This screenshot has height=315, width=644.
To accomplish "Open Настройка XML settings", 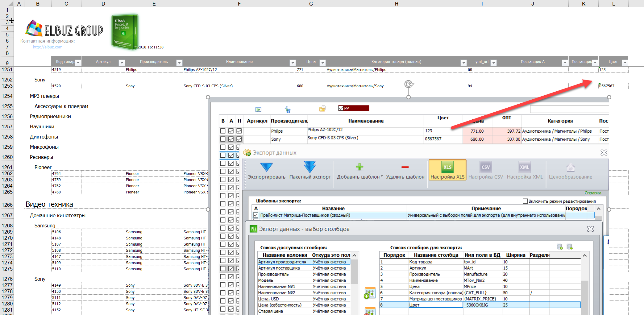I will click(525, 170).
